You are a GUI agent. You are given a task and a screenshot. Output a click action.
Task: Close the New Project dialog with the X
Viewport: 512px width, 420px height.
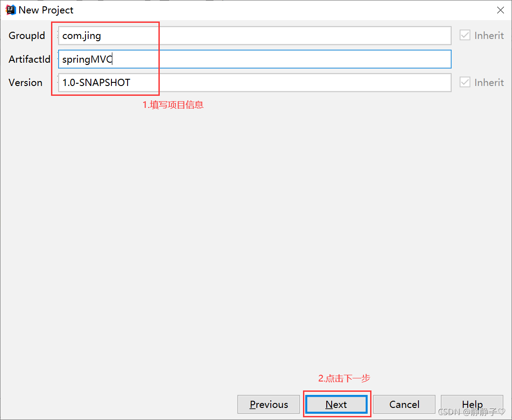point(500,10)
